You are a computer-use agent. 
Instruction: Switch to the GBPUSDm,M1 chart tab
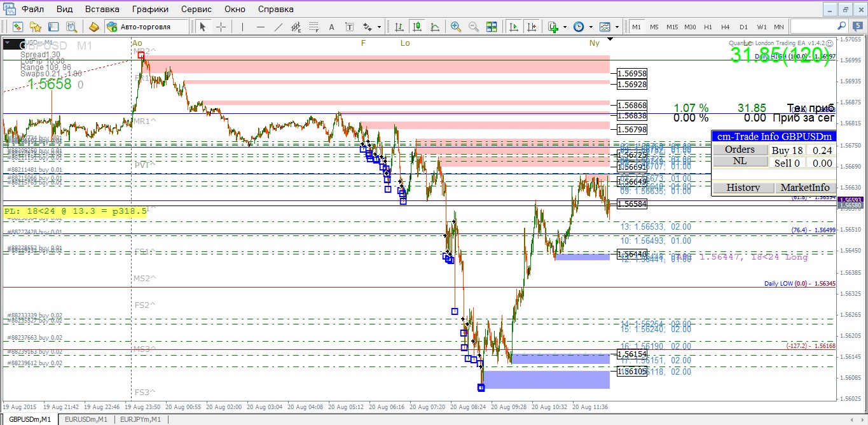click(29, 420)
